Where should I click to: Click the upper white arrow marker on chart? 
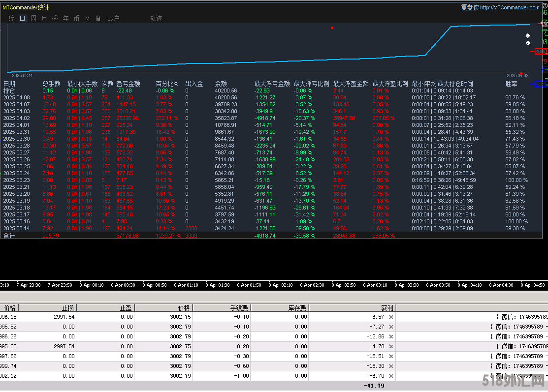(528, 36)
